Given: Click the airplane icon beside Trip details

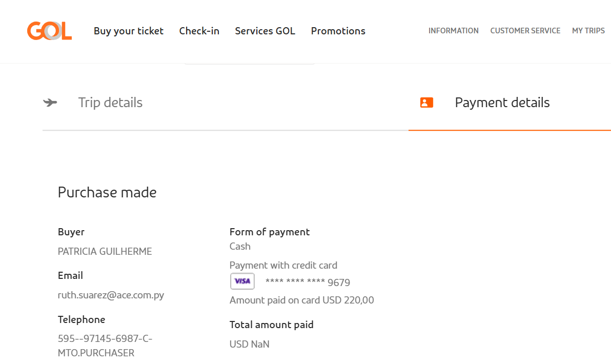Looking at the screenshot, I should coord(50,103).
